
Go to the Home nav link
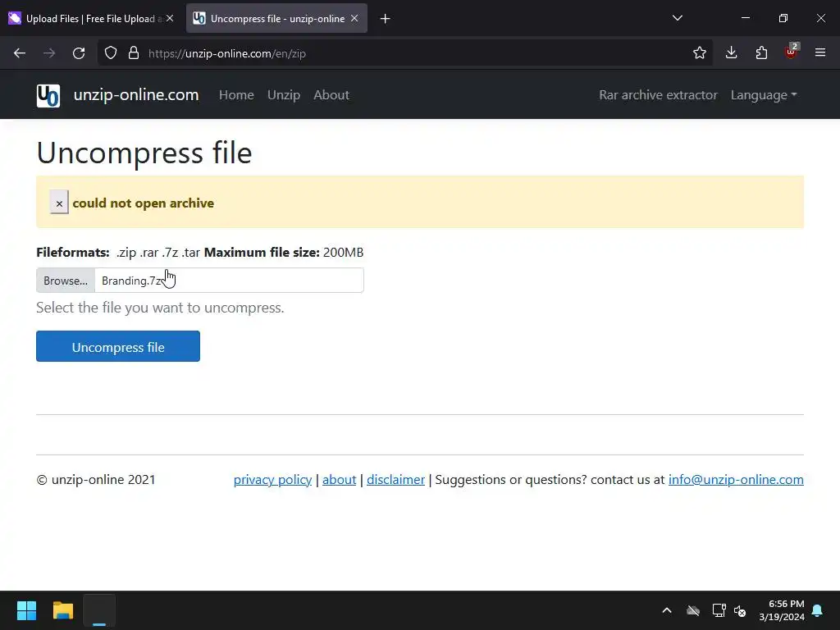point(236,95)
